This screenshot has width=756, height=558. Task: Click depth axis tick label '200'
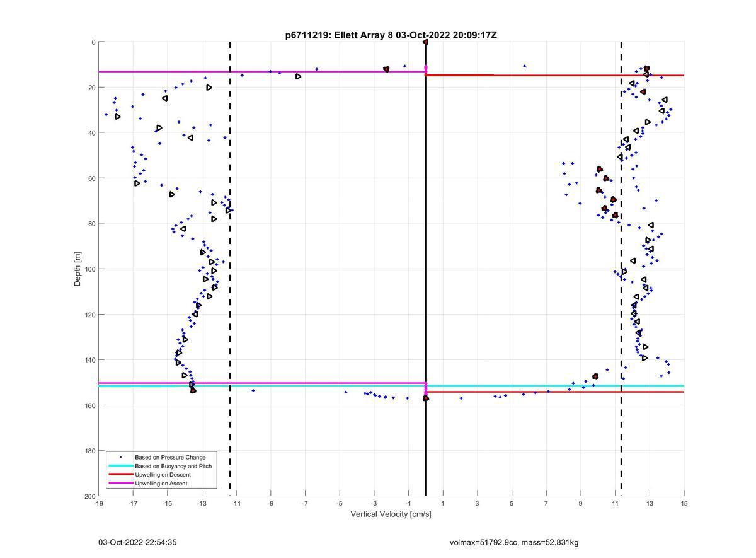[89, 496]
